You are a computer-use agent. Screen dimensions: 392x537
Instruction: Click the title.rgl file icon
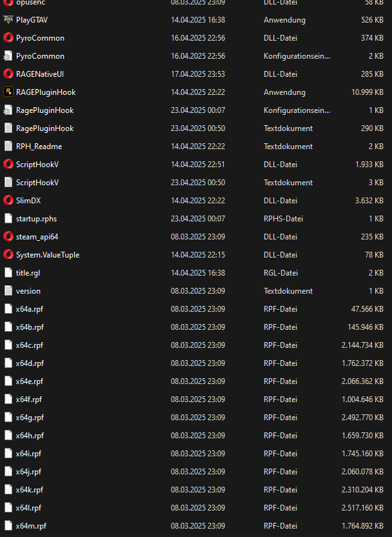[8, 272]
